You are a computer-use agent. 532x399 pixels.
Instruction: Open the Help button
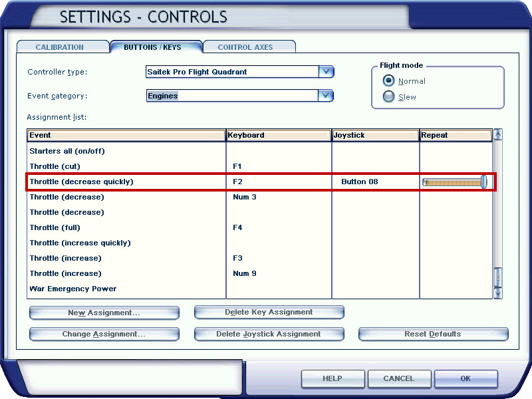[x=332, y=378]
